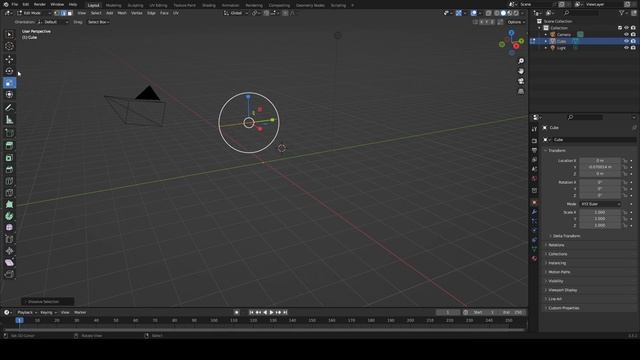Hide the Camera object in viewport
This screenshot has width=640, height=360.
[626, 35]
